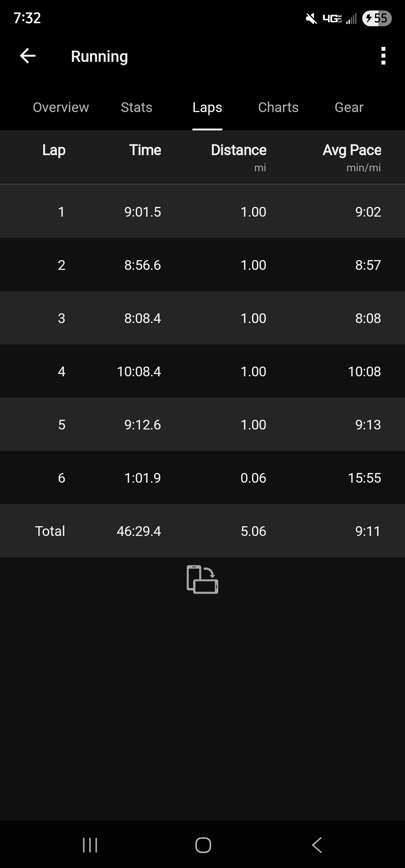Viewport: 405px width, 868px height.
Task: Tap the system back chevron
Action: 317,845
